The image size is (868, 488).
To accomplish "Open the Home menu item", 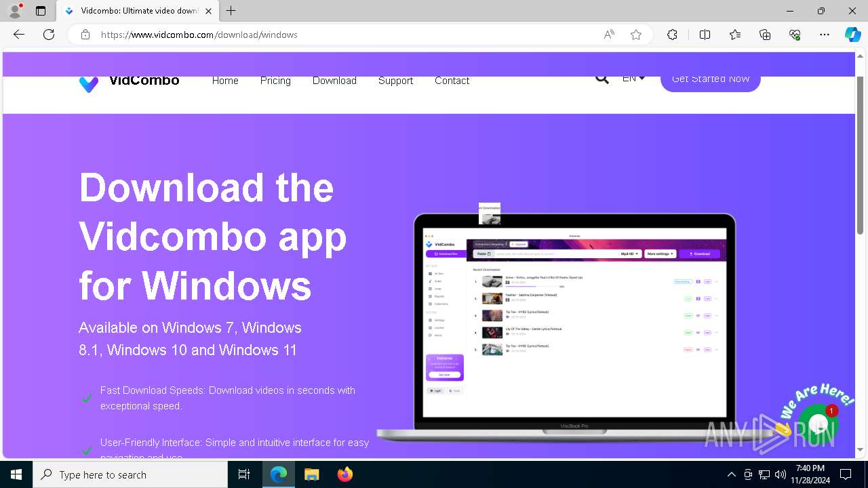I will 225,81.
